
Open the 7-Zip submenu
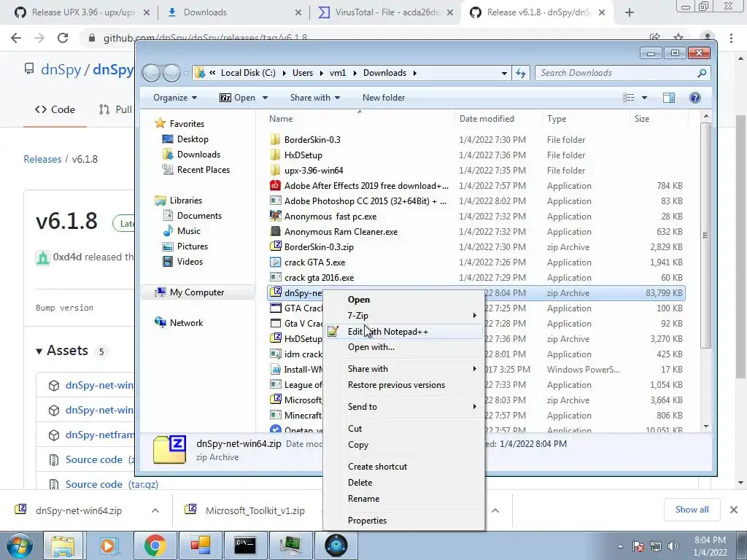tap(403, 315)
